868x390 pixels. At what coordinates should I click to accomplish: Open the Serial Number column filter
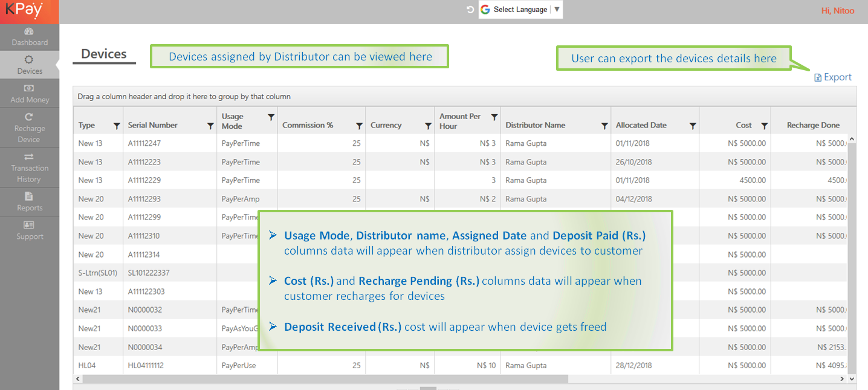click(210, 126)
